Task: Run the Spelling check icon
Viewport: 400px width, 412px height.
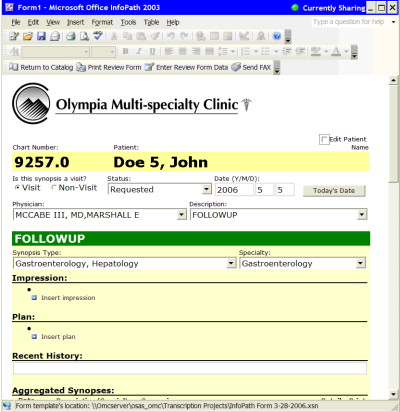Action: coord(98,36)
